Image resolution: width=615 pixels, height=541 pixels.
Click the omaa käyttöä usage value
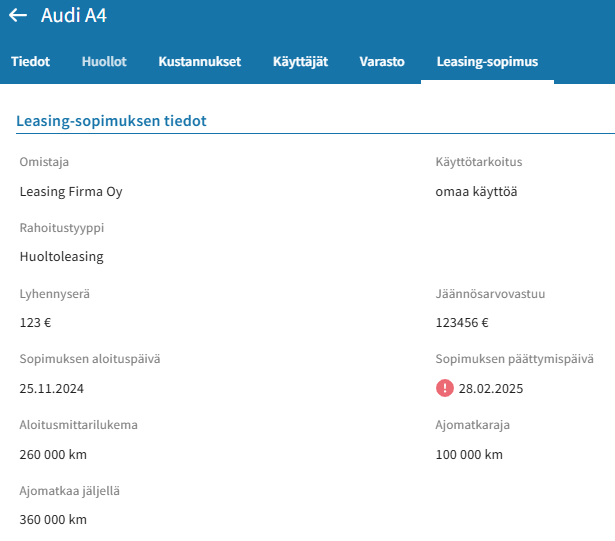click(476, 192)
